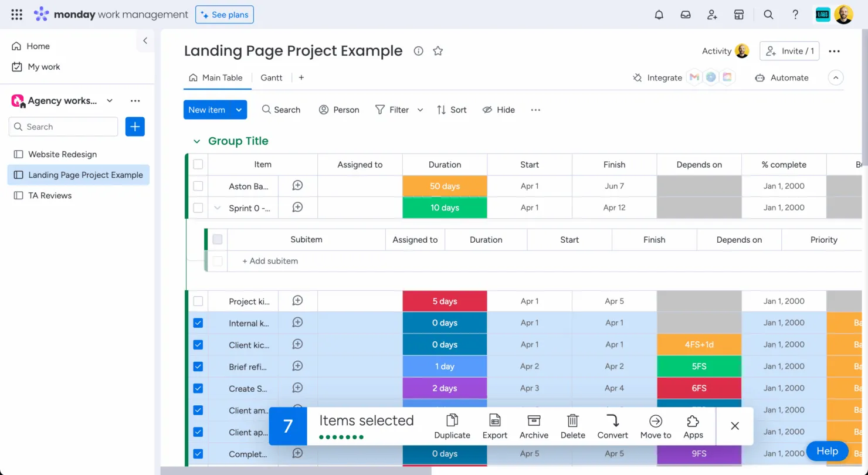Archive the selected items

[x=533, y=426]
